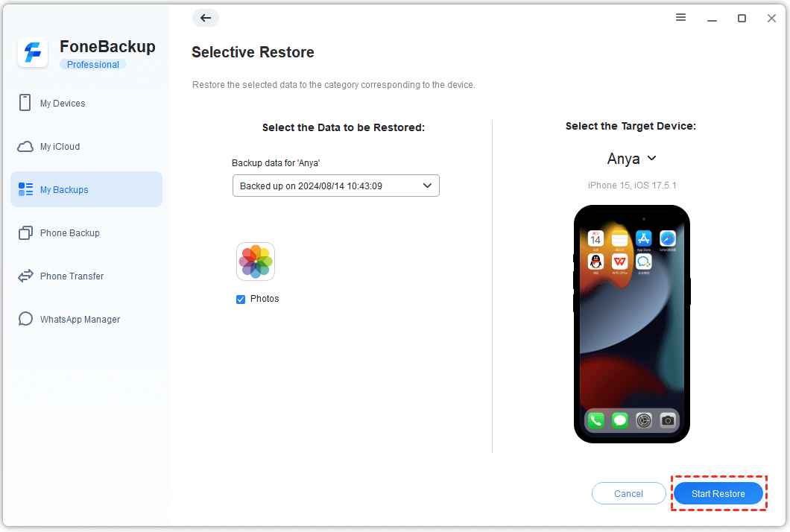This screenshot has width=790, height=532.
Task: Click the chevron in backup date combo box
Action: point(427,186)
